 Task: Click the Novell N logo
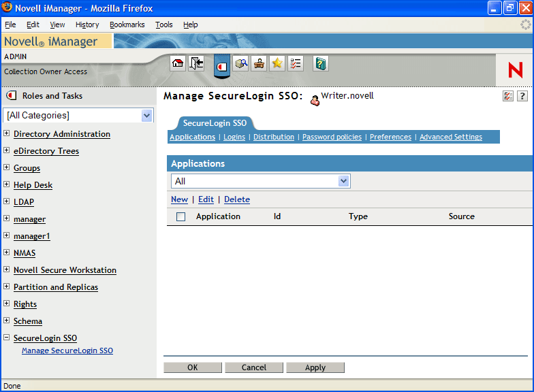click(x=515, y=70)
